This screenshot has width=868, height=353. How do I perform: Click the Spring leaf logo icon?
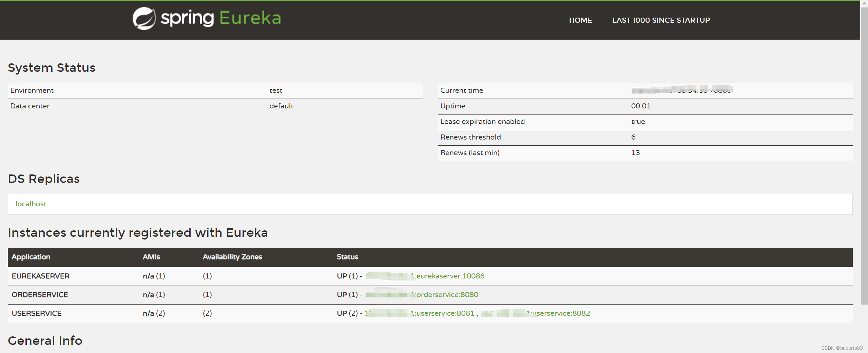[144, 19]
